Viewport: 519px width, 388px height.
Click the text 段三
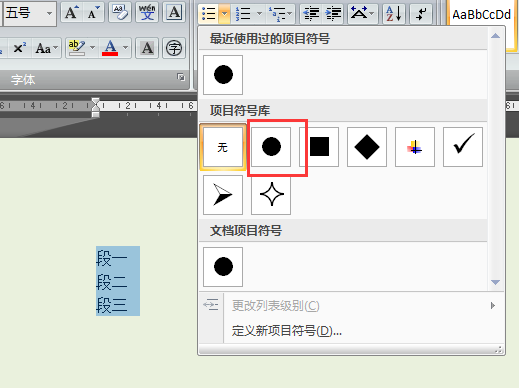112,305
